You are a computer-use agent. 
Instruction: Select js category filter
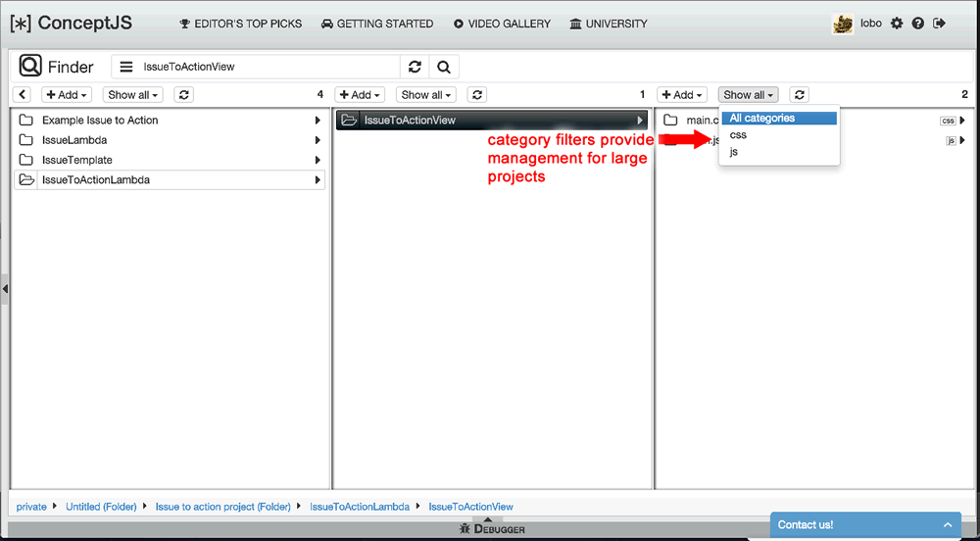[779, 152]
